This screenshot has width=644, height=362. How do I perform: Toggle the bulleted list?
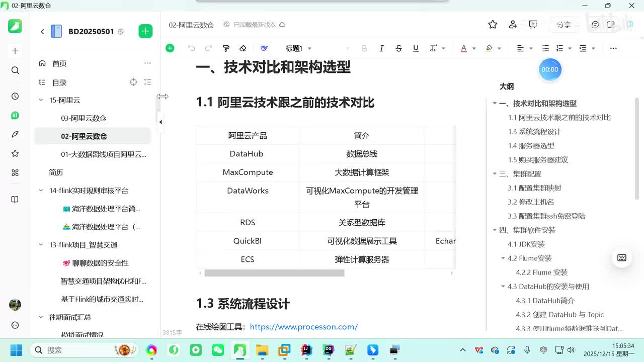coord(545,48)
